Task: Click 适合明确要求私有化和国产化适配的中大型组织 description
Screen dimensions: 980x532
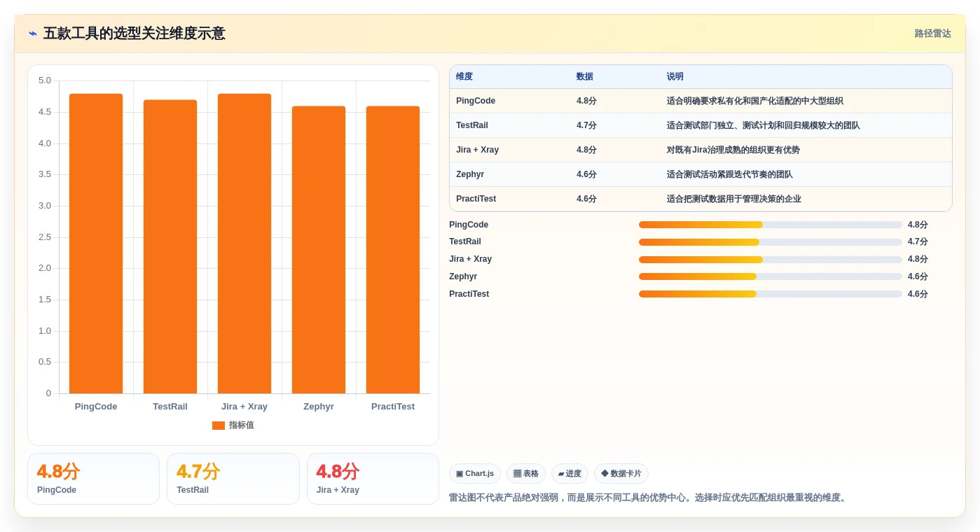Action: point(755,101)
